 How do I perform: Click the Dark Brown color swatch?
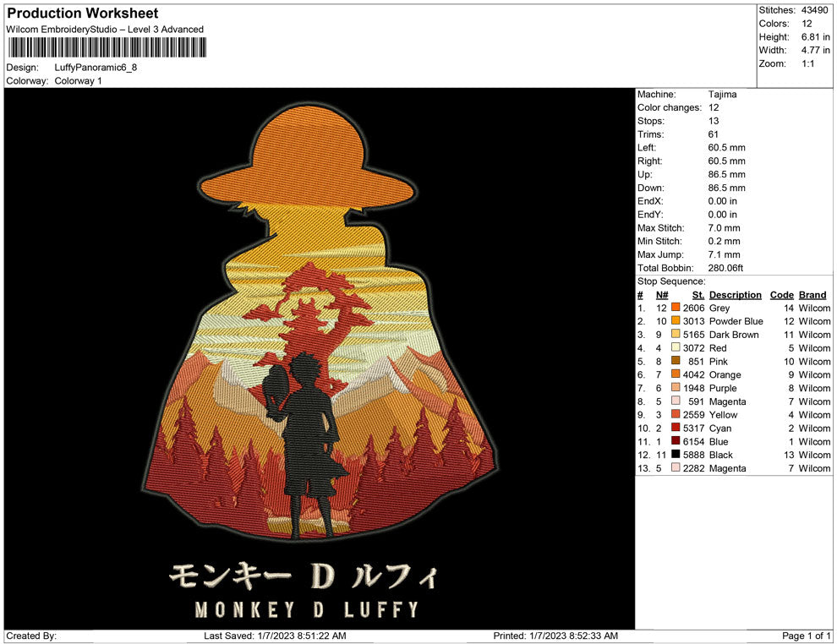676,334
